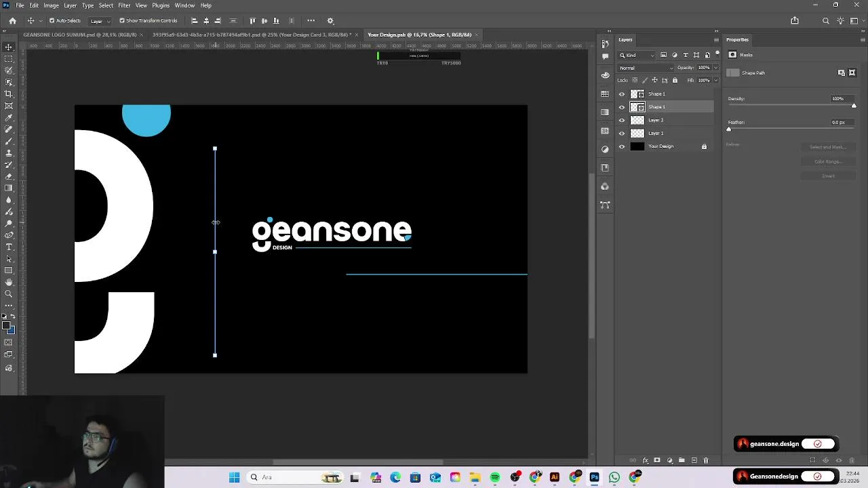Open the Image menu

tap(51, 5)
